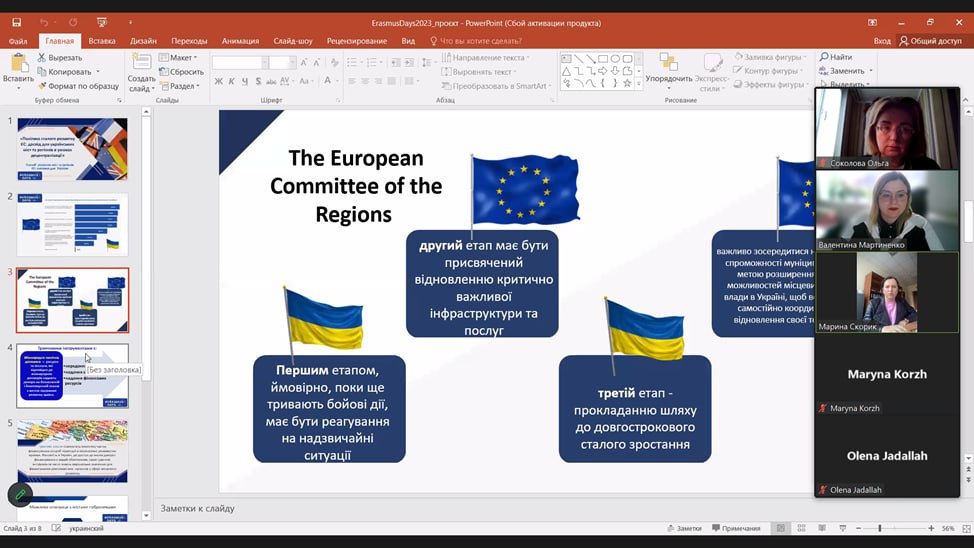Toggle strikethrough text (abc)
The width and height of the screenshot is (974, 548).
point(271,81)
